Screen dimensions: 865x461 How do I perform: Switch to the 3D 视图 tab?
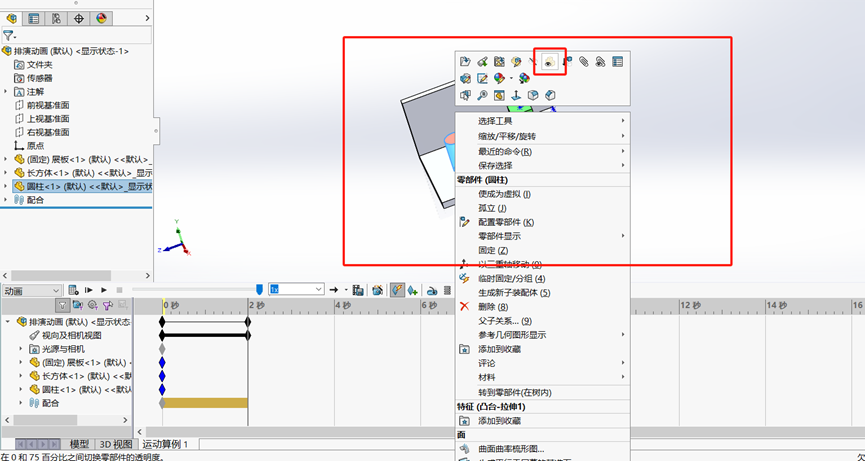pos(115,444)
